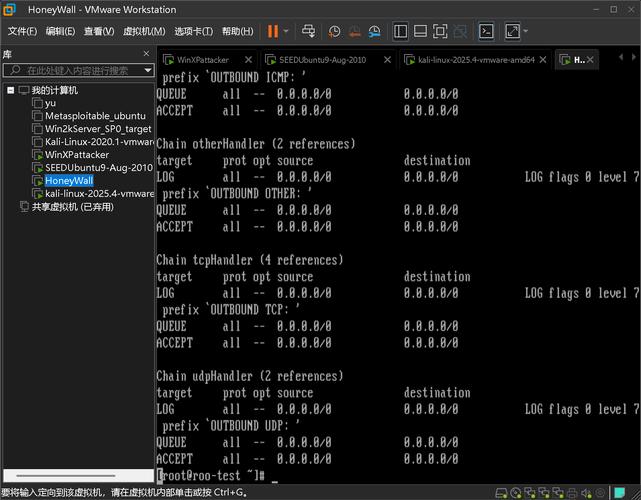Click the VMware Workstation title bar logo
Screen dimensions: 641x500
click(9, 10)
